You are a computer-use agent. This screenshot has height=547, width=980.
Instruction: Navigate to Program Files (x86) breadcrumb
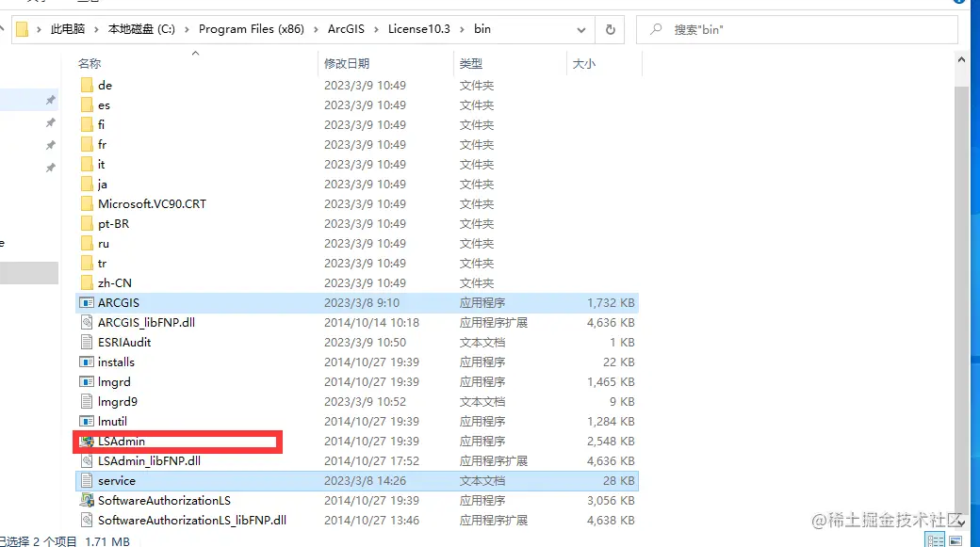point(252,29)
